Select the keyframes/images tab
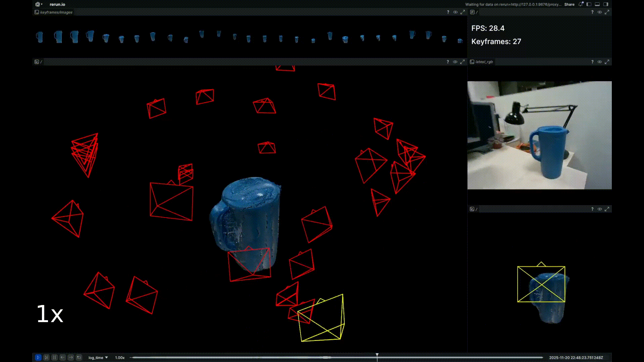The width and height of the screenshot is (644, 362). point(56,12)
